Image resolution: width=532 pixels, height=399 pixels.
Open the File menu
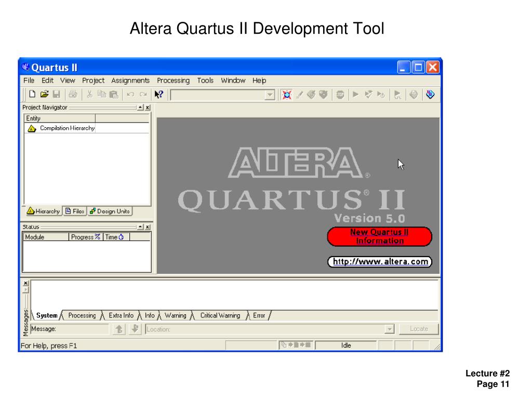pos(29,81)
